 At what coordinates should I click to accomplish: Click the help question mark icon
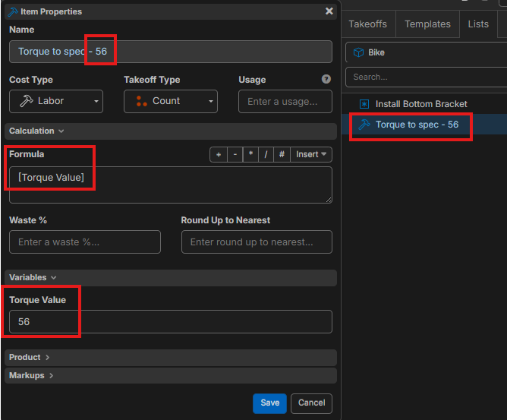coord(326,79)
